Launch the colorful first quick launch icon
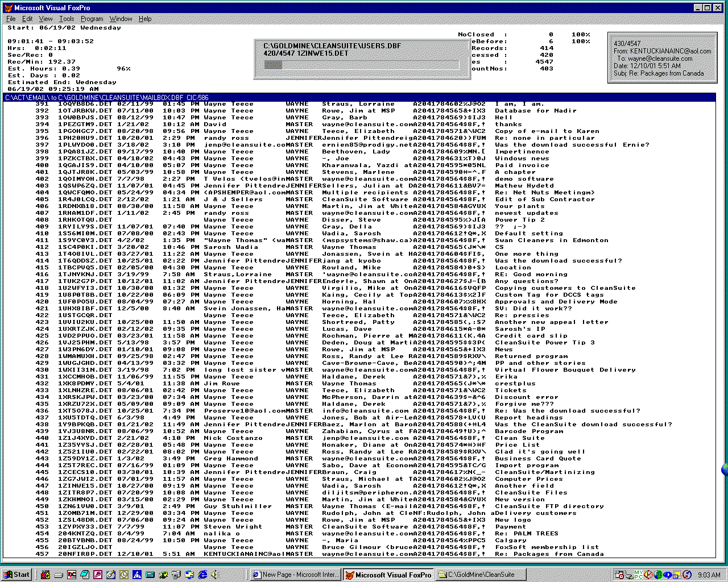This screenshot has width=728, height=582. click(x=45, y=575)
